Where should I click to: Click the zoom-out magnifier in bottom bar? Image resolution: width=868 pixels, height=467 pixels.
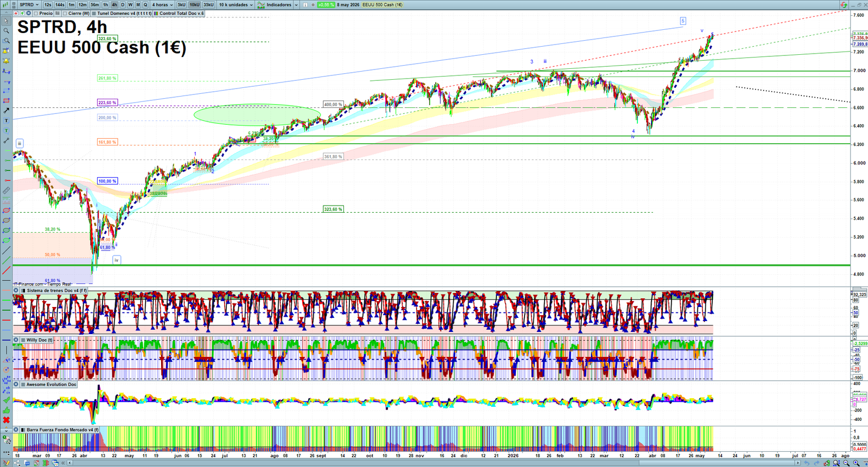pos(846,463)
